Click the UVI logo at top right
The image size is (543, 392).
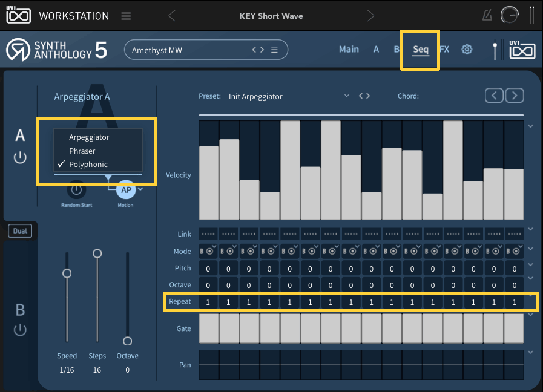pyautogui.click(x=522, y=50)
